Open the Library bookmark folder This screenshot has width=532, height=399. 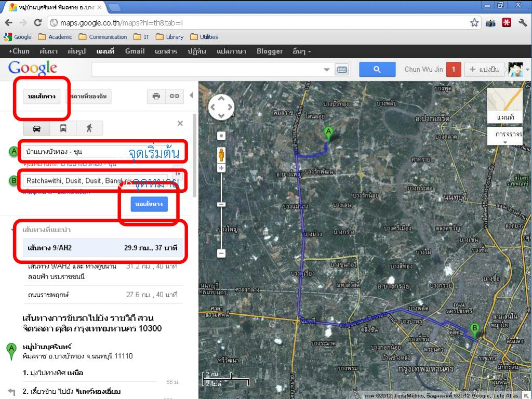pyautogui.click(x=170, y=37)
